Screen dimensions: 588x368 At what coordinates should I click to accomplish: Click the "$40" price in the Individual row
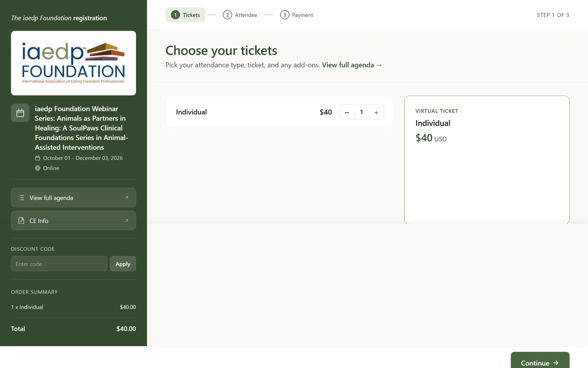[326, 112]
